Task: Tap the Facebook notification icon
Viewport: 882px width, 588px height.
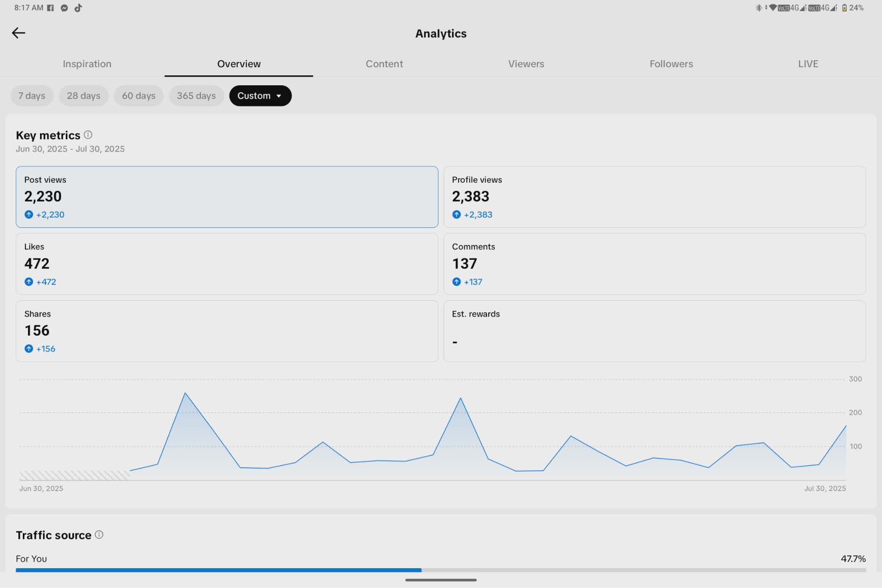Action: (50, 8)
